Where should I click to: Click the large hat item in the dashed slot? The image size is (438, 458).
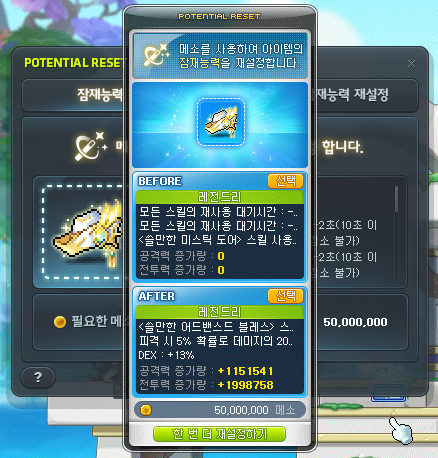click(x=88, y=234)
